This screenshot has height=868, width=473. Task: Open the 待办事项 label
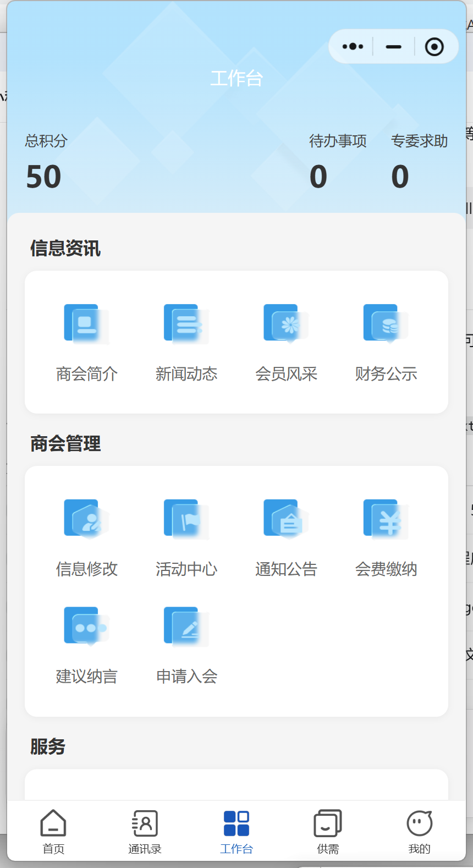338,141
